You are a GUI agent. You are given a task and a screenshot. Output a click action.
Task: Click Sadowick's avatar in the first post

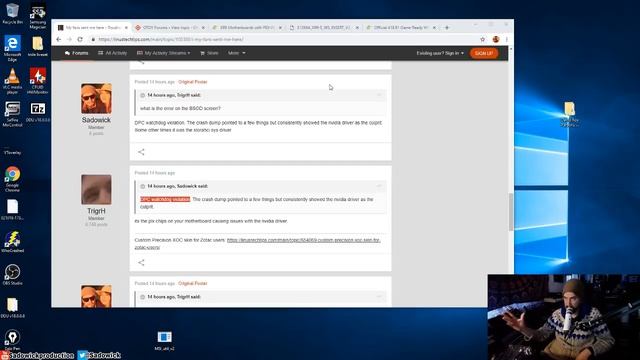coord(96,98)
